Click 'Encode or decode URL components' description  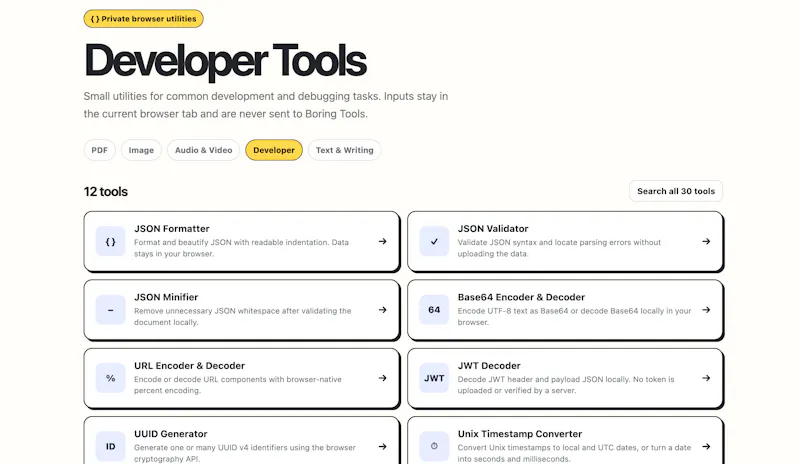click(x=238, y=385)
